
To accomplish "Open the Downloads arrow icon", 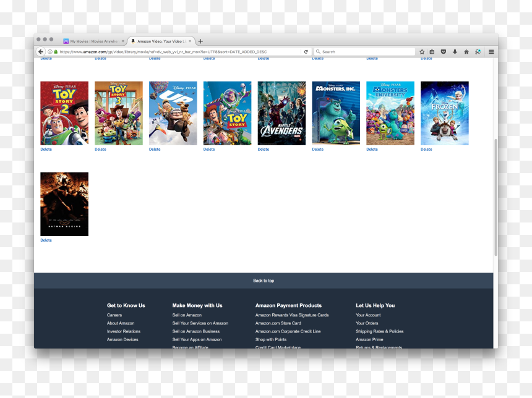I will point(455,51).
